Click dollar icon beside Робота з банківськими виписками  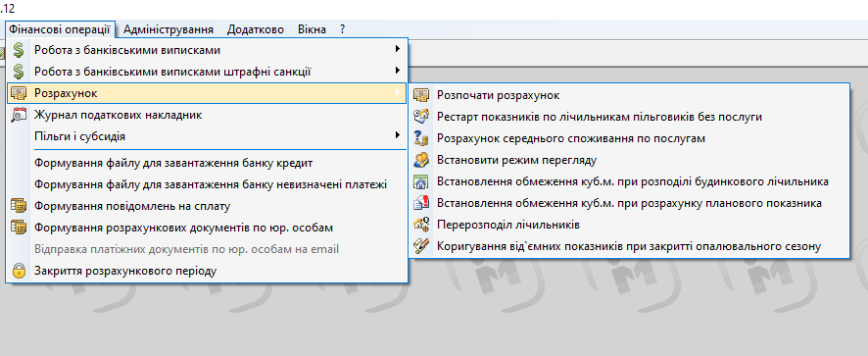click(x=19, y=50)
